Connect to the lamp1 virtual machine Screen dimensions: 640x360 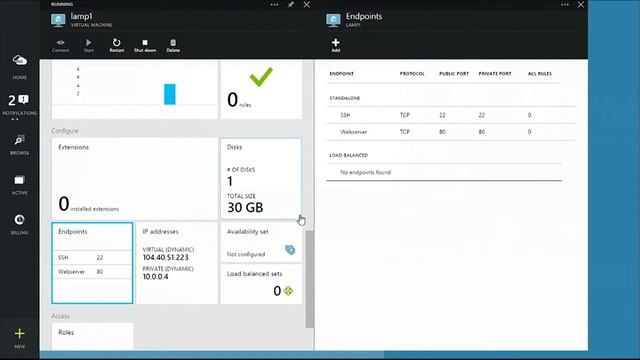point(60,45)
